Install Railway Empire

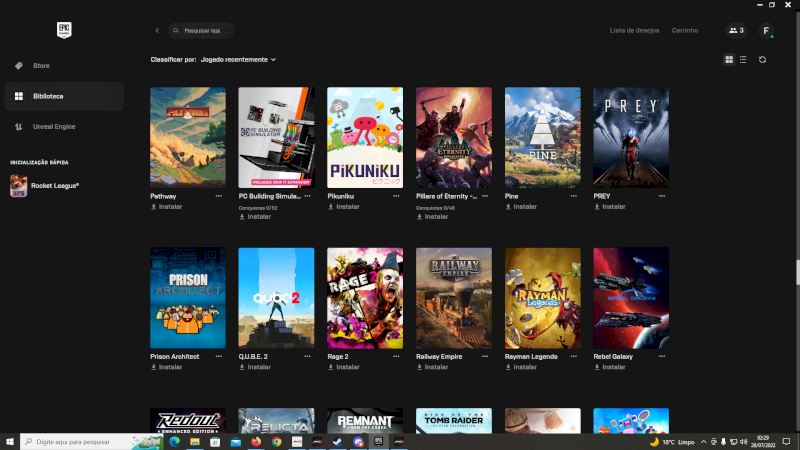coord(433,367)
